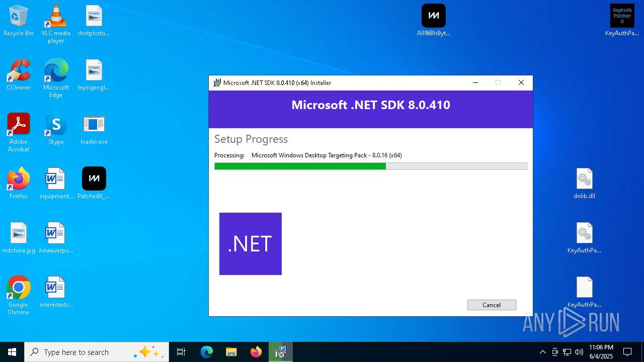The height and width of the screenshot is (362, 644).
Task: Click the volume speaker icon
Action: (579, 352)
